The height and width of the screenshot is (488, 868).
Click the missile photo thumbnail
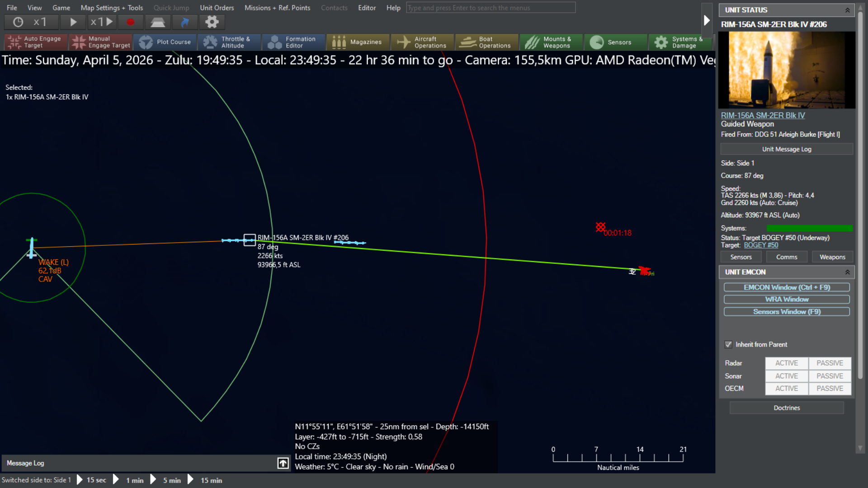coord(787,70)
